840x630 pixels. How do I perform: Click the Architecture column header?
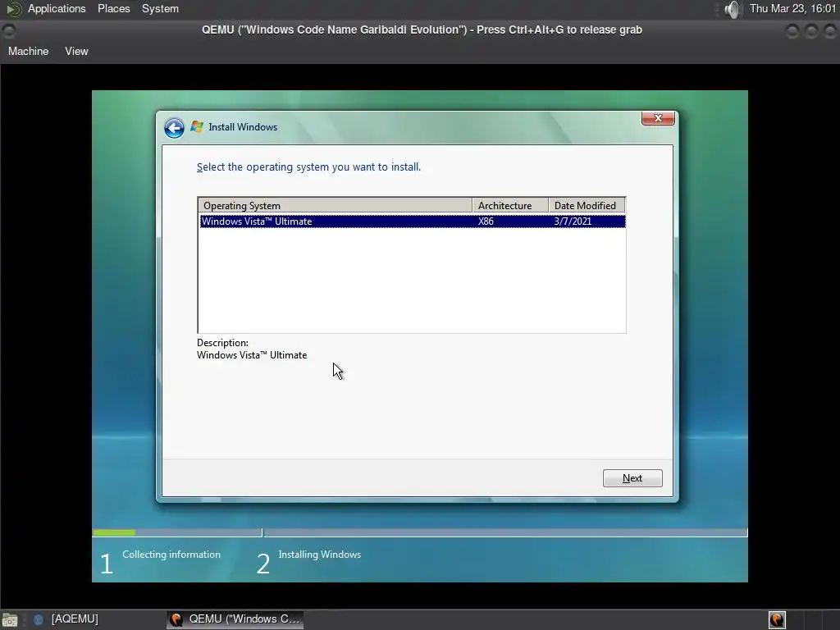[510, 206]
